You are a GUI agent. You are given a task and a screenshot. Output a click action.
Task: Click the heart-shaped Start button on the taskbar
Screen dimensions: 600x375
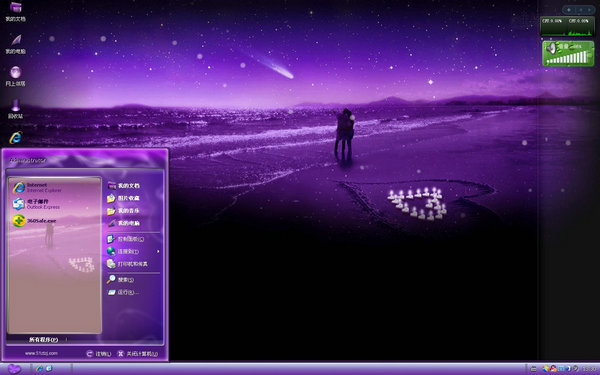pyautogui.click(x=14, y=368)
